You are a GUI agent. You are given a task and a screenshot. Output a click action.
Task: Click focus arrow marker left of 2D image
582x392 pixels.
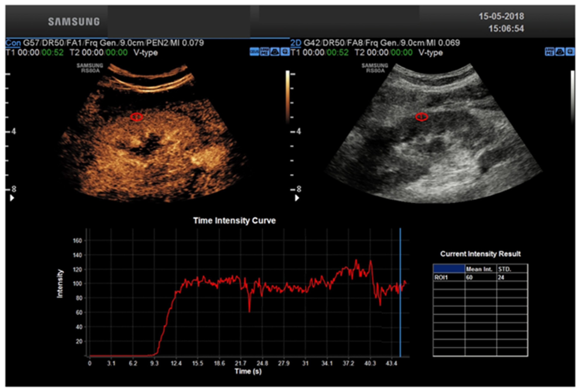297,198
